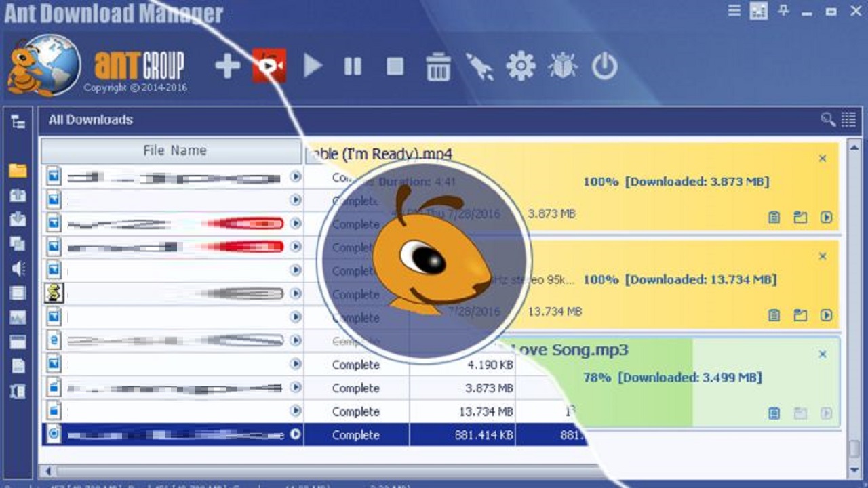This screenshot has width=868, height=488.
Task: Click the bug report icon
Action: click(562, 66)
